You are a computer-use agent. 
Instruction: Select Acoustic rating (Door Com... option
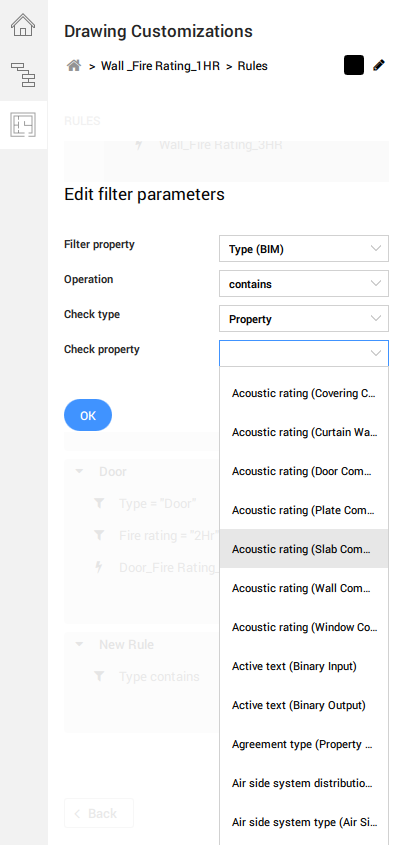(x=304, y=471)
